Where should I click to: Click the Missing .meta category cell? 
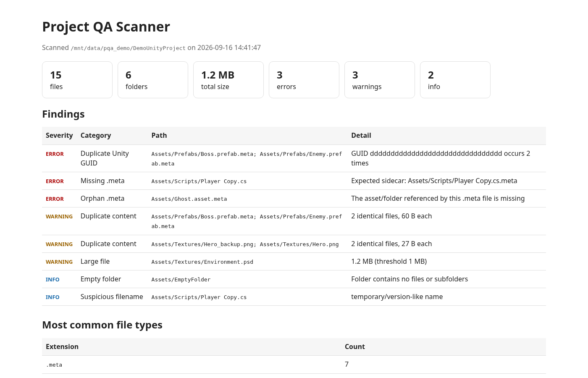pos(102,181)
